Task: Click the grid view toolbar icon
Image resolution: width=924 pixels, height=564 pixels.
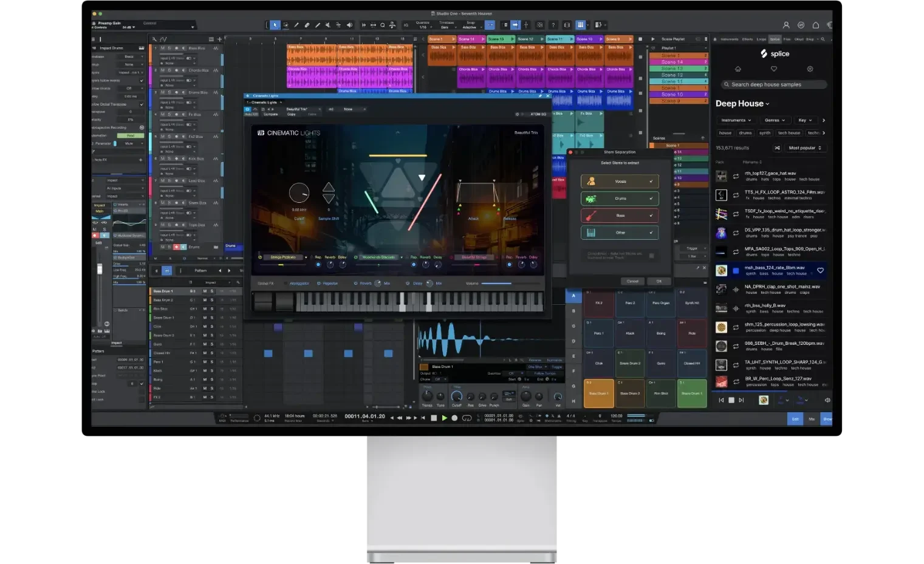Action: tap(581, 25)
